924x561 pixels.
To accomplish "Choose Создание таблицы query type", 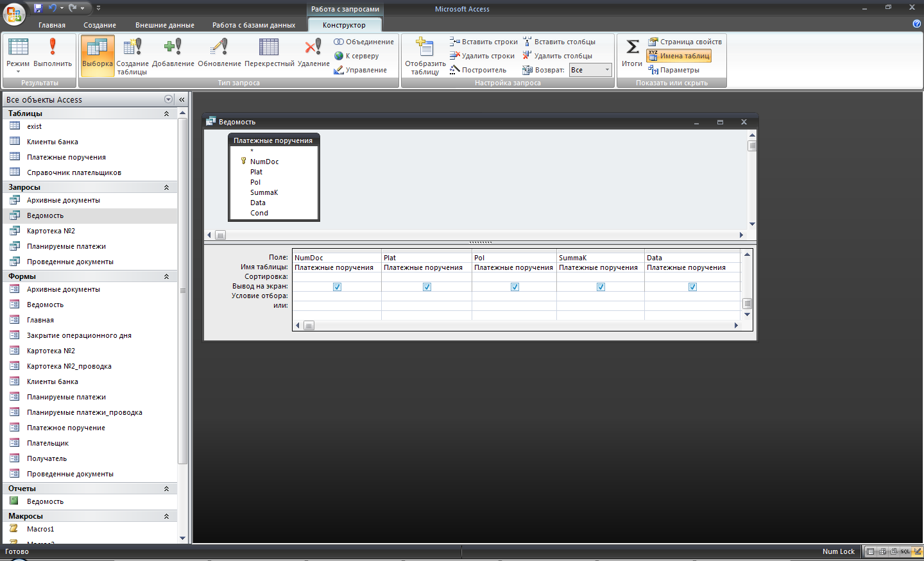I will [132, 56].
